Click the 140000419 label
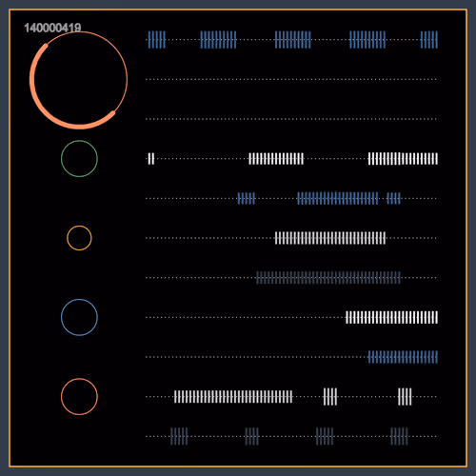The height and width of the screenshot is (476, 476). [x=52, y=28]
